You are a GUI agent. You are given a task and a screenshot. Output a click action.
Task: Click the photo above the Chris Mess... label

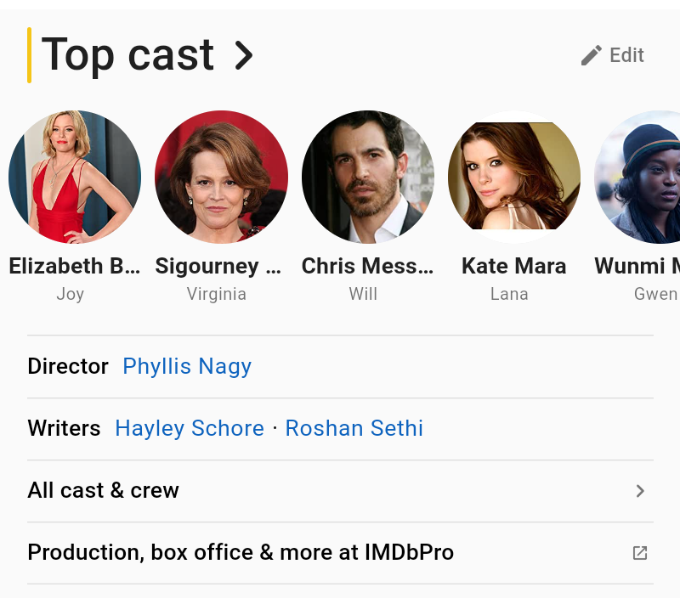click(368, 177)
